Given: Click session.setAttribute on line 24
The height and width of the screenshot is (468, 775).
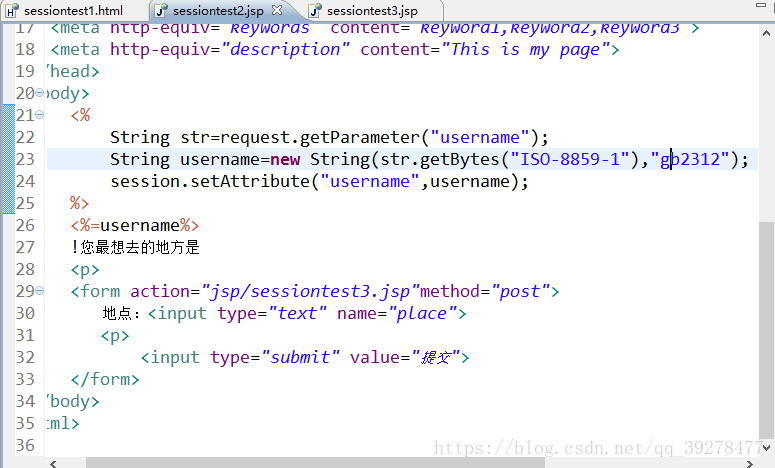Looking at the screenshot, I should (x=210, y=181).
